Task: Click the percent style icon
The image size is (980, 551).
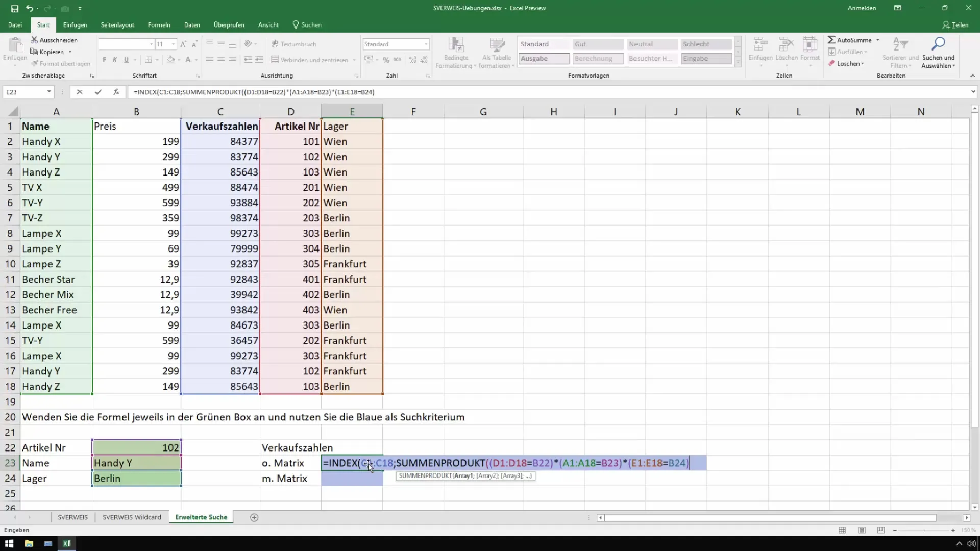Action: pyautogui.click(x=386, y=60)
